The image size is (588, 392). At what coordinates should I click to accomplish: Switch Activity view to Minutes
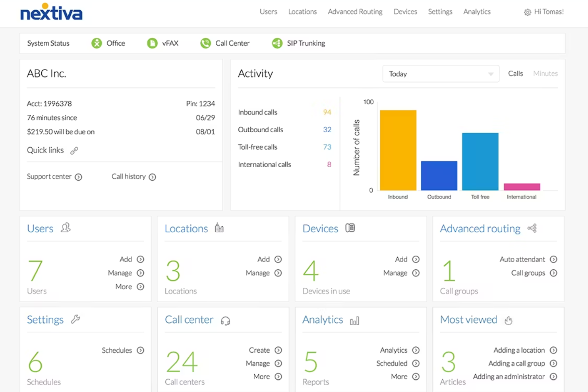pyautogui.click(x=545, y=73)
